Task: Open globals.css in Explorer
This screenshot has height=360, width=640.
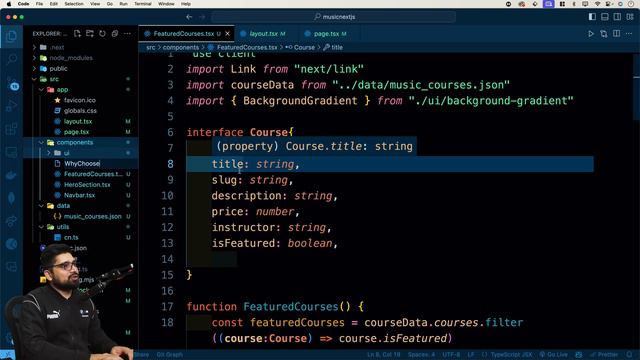Action: pyautogui.click(x=80, y=111)
